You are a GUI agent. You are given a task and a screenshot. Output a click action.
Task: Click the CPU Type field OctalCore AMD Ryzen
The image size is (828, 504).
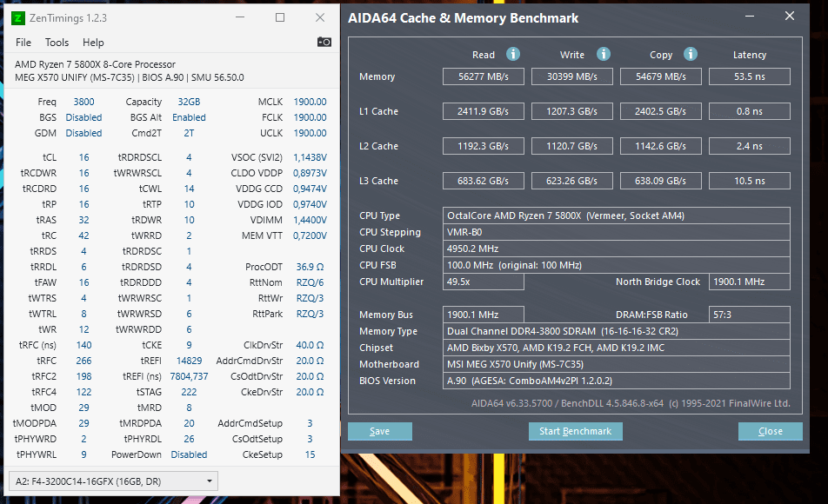click(x=617, y=216)
